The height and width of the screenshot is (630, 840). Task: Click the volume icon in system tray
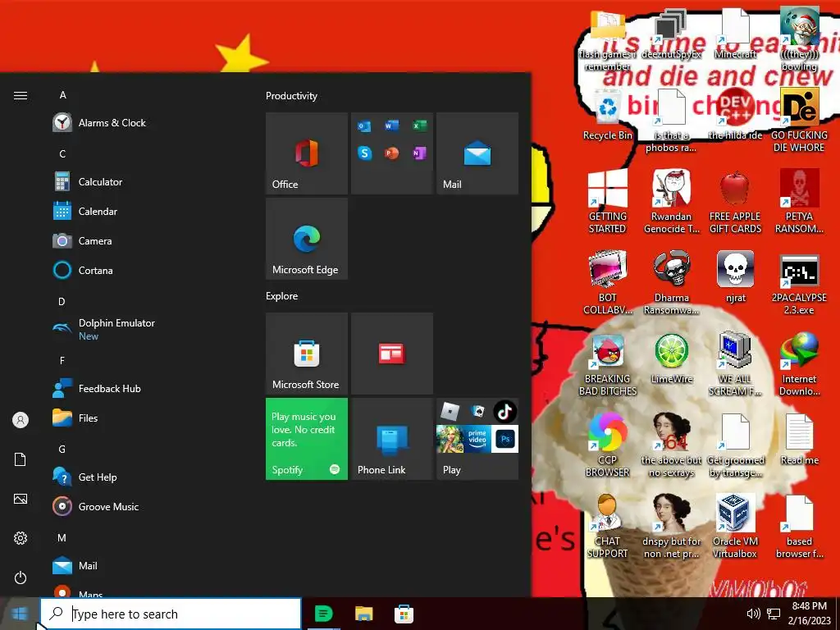pos(753,614)
